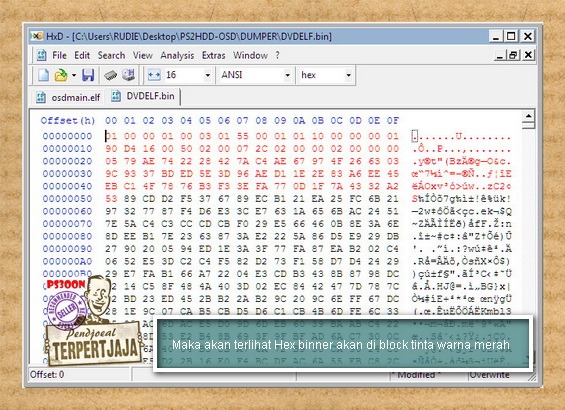Click offset row 00000050
The height and width of the screenshot is (410, 565).
67,199
